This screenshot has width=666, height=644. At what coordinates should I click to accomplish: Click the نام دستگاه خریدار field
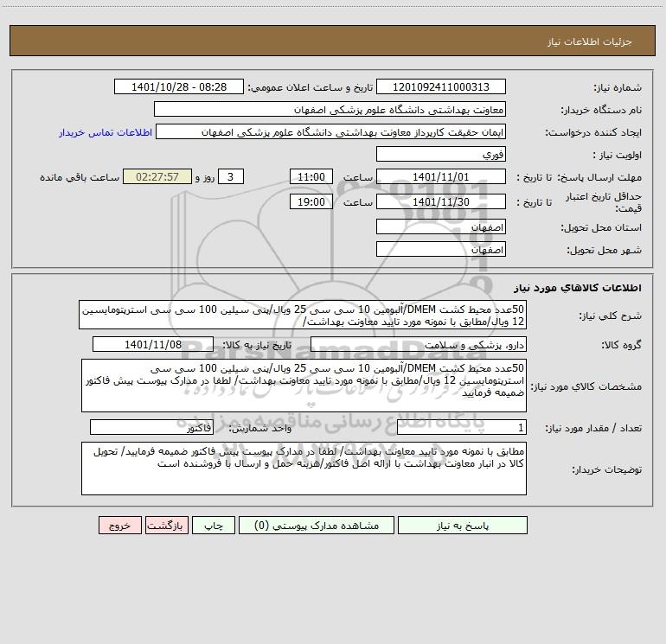[330, 109]
